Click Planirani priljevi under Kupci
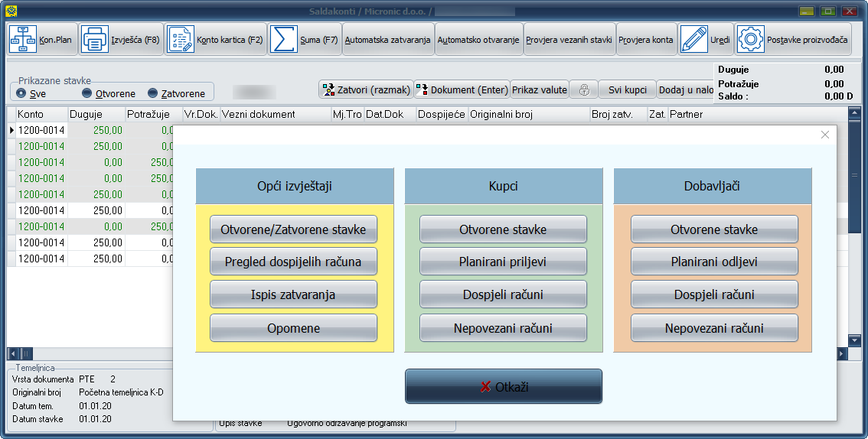Viewport: 868px width, 439px height. 503,262
